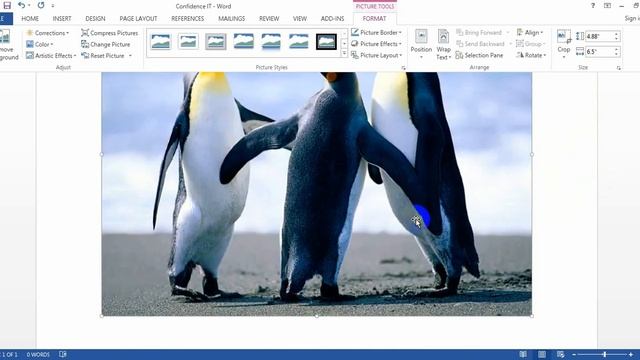
Task: Open the Size dialog launcher
Action: click(618, 68)
